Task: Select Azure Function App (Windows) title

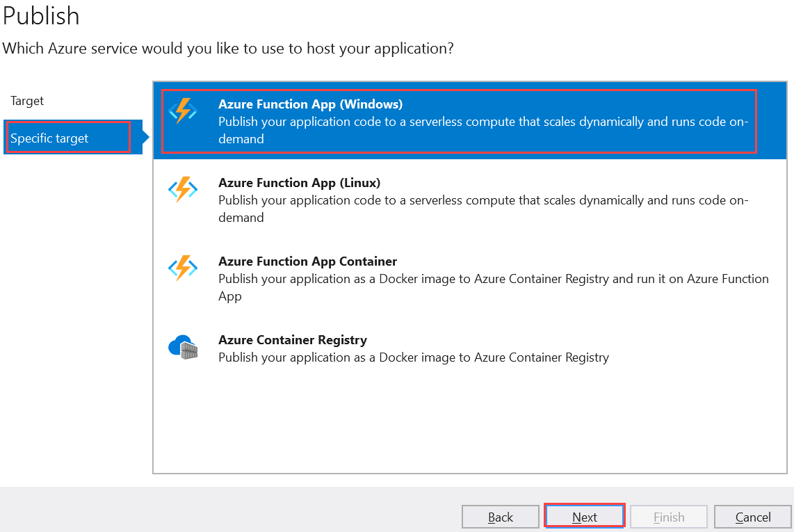Action: [x=310, y=104]
